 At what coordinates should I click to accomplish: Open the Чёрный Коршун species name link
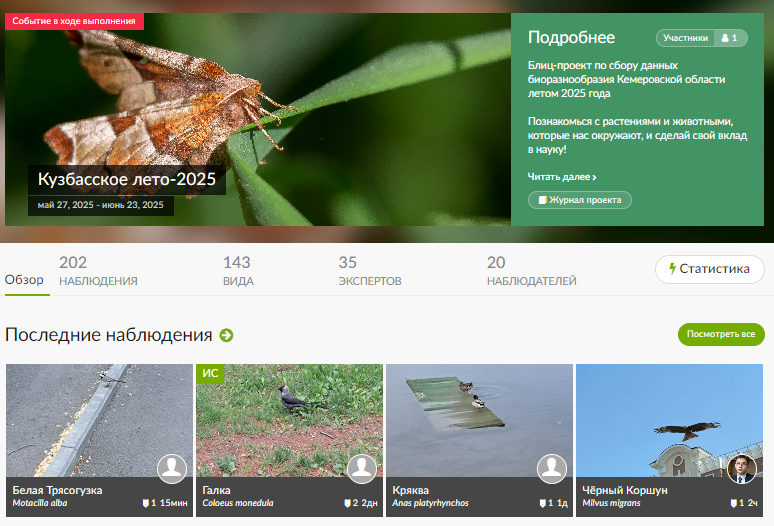[625, 490]
